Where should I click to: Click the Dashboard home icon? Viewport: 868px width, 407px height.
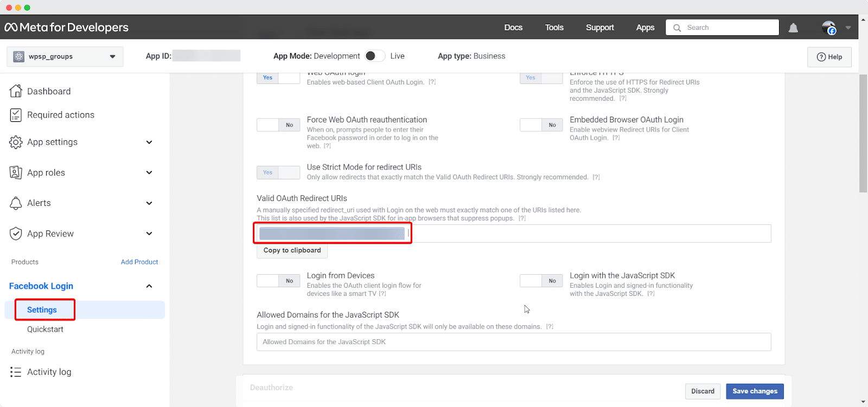pyautogui.click(x=16, y=91)
